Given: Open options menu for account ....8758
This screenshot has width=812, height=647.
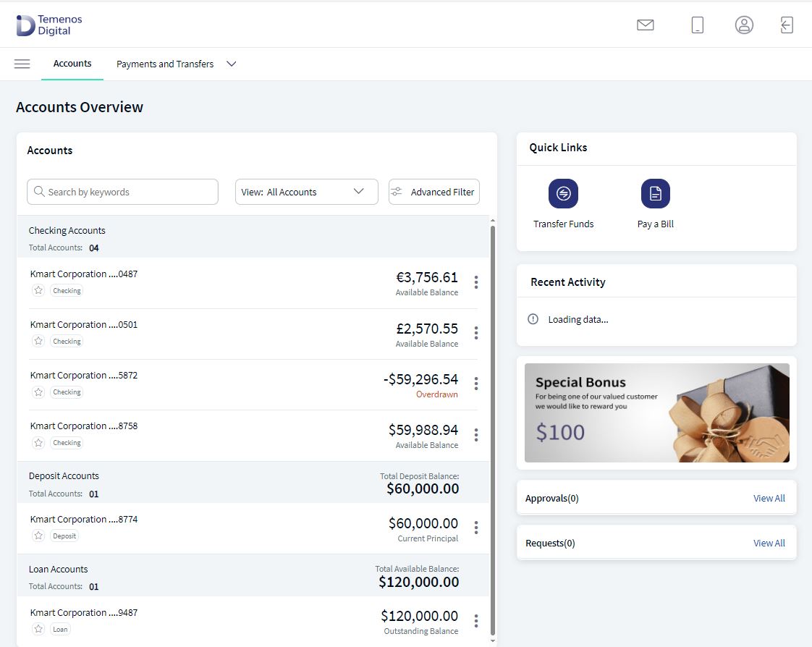Looking at the screenshot, I should [x=476, y=434].
